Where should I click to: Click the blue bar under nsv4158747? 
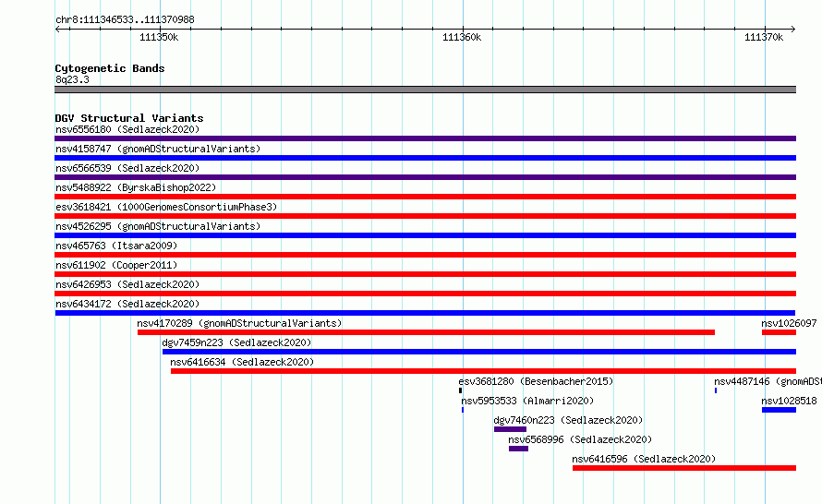click(x=425, y=158)
